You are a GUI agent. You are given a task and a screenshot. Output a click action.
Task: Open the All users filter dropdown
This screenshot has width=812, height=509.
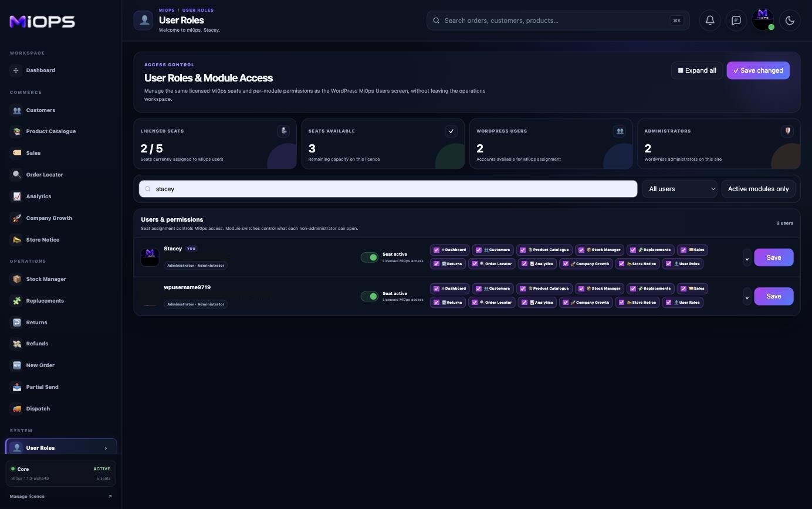point(679,189)
